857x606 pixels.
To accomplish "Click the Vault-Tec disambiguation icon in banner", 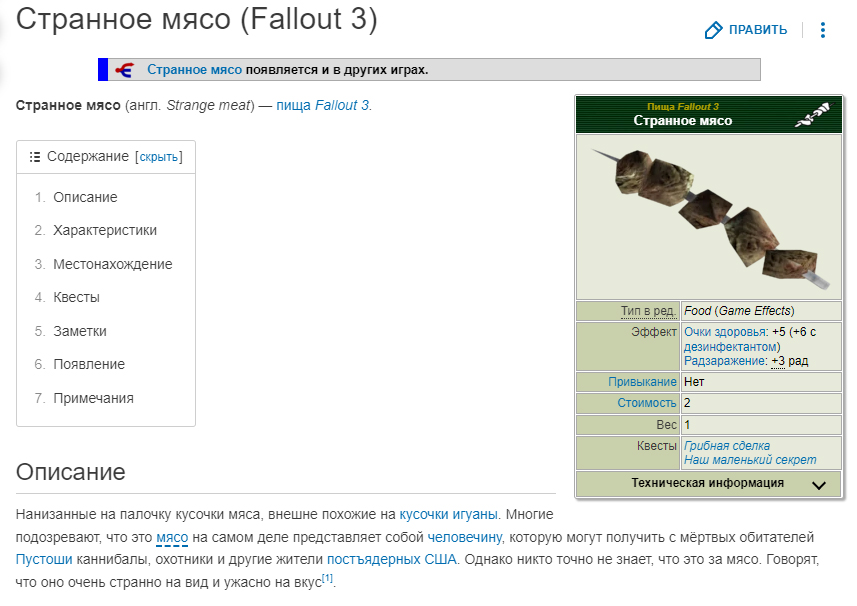I will (125, 70).
